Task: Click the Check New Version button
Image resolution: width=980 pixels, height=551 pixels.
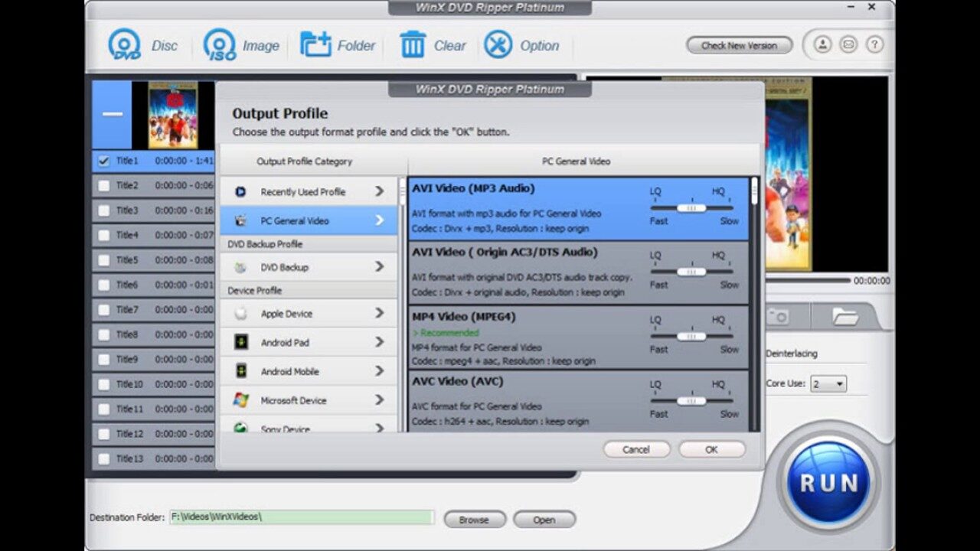Action: pos(739,45)
